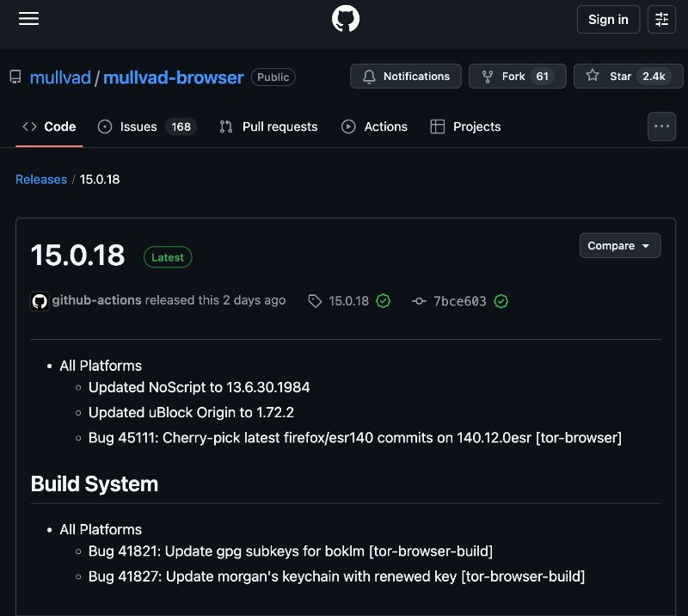This screenshot has height=616, width=688.
Task: Click 'Updated NoScript to 13.6.30.1984' line
Action: point(200,387)
